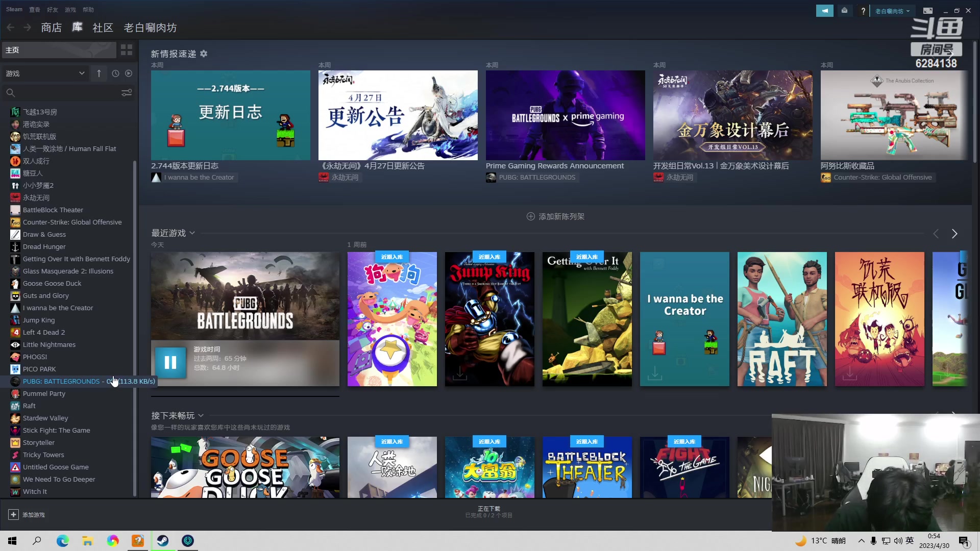Viewport: 980px width, 551px height.
Task: Launch Microsoft Edge from taskbar
Action: 62,541
